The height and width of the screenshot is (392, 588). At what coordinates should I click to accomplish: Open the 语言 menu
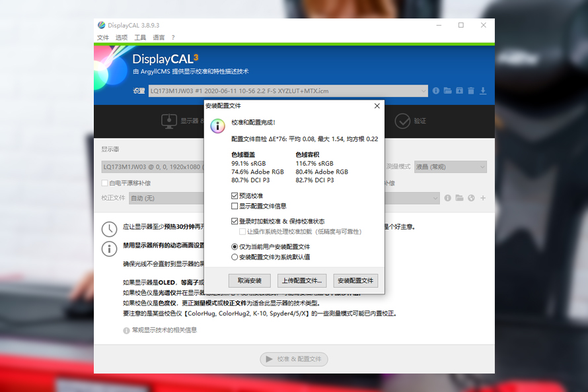pyautogui.click(x=159, y=38)
